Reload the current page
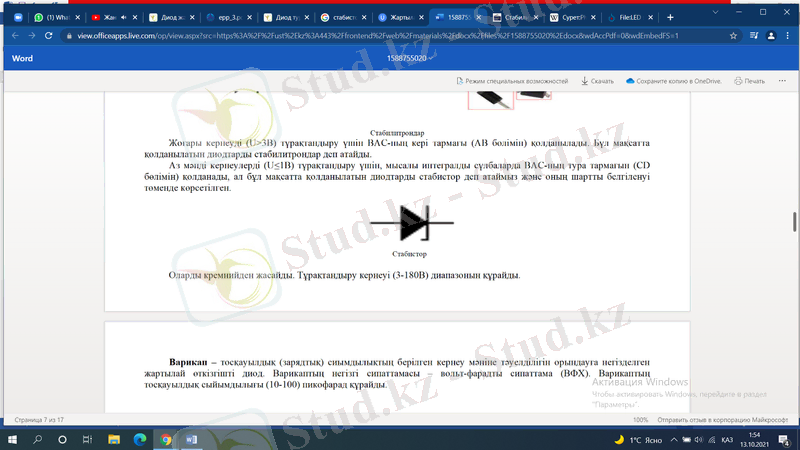 click(48, 36)
